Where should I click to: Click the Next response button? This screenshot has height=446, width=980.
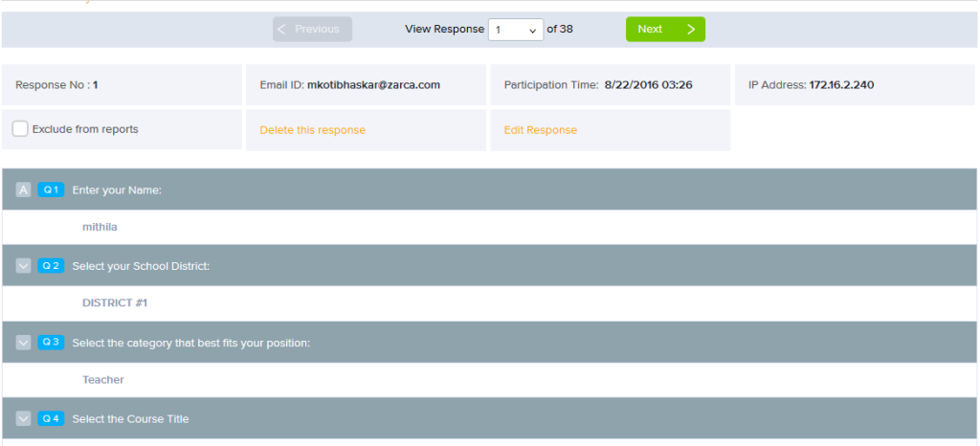[665, 30]
